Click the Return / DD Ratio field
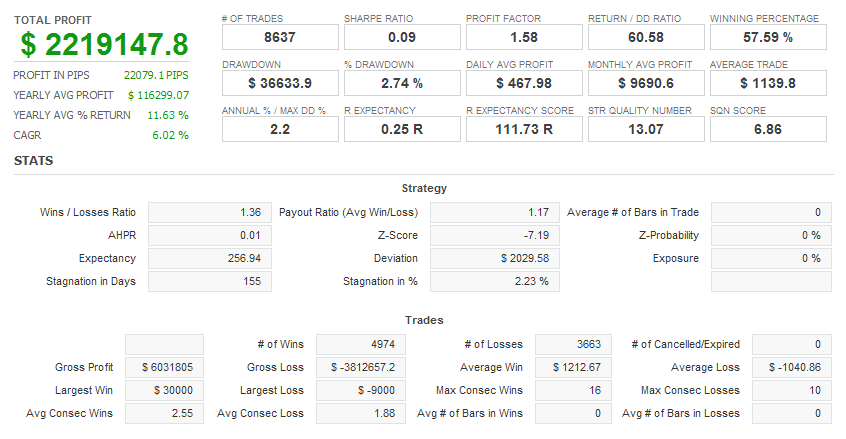Screen dimensions: 846x439 (x=645, y=37)
